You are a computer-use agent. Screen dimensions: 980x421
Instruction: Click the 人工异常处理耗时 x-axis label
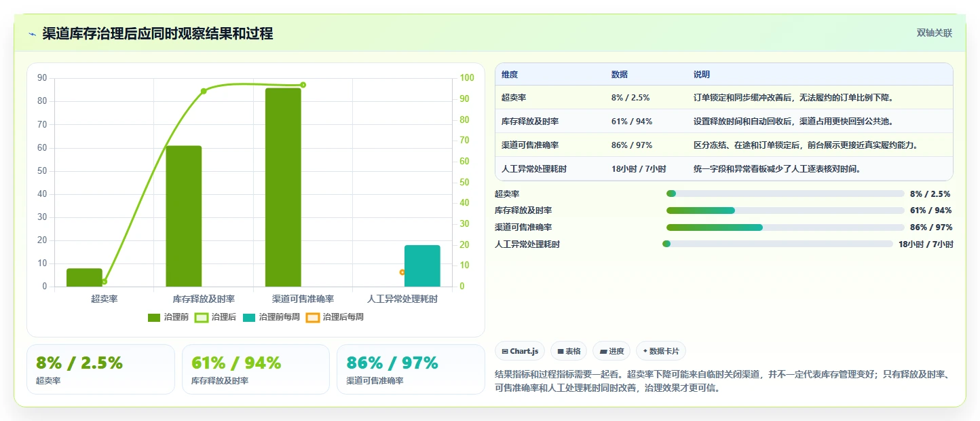402,299
